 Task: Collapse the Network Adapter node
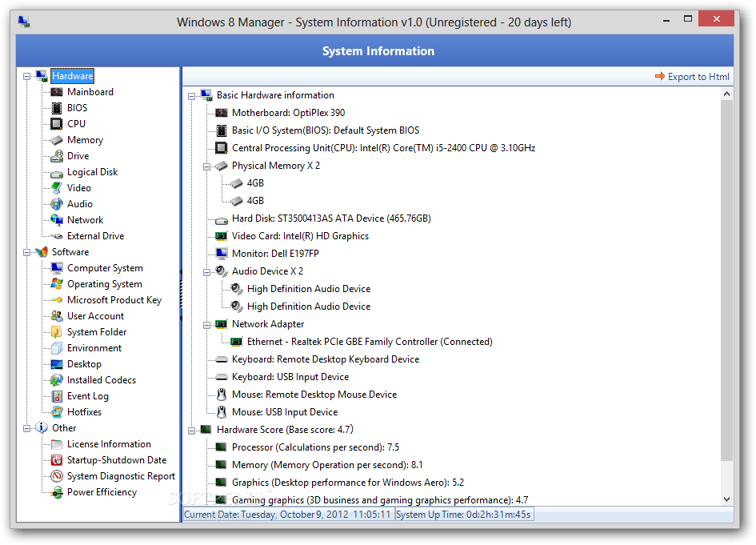coord(206,325)
